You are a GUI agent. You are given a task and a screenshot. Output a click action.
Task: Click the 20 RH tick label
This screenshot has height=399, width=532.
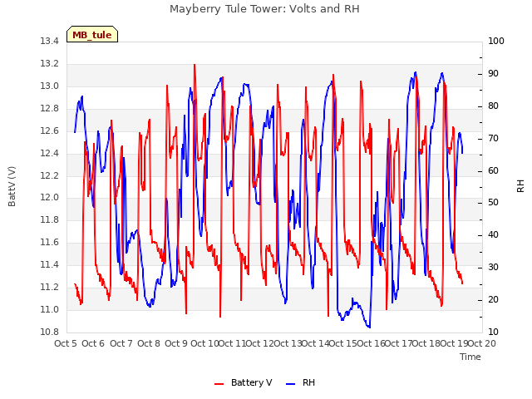[493, 299]
